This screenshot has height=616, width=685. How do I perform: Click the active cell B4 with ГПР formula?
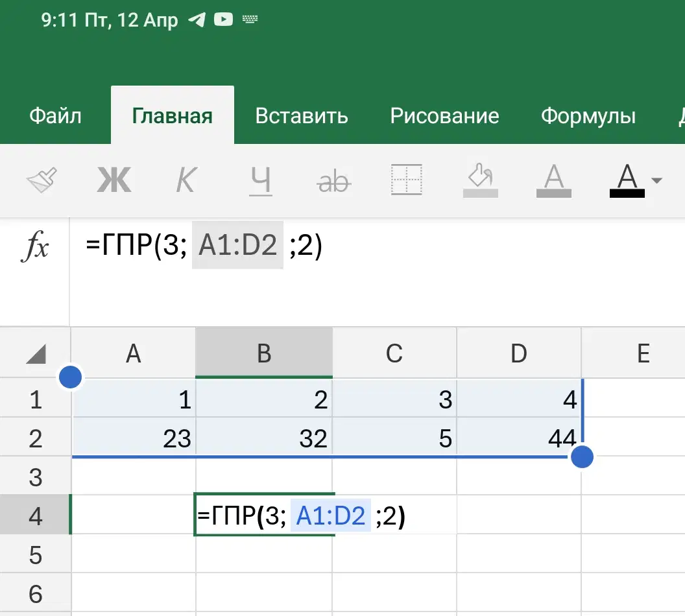(x=264, y=514)
